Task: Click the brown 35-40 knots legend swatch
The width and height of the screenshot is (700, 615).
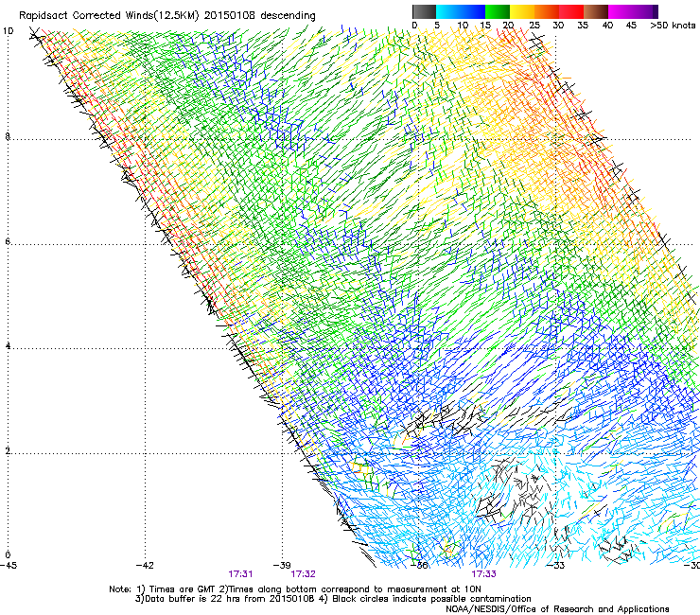Action: [596, 11]
